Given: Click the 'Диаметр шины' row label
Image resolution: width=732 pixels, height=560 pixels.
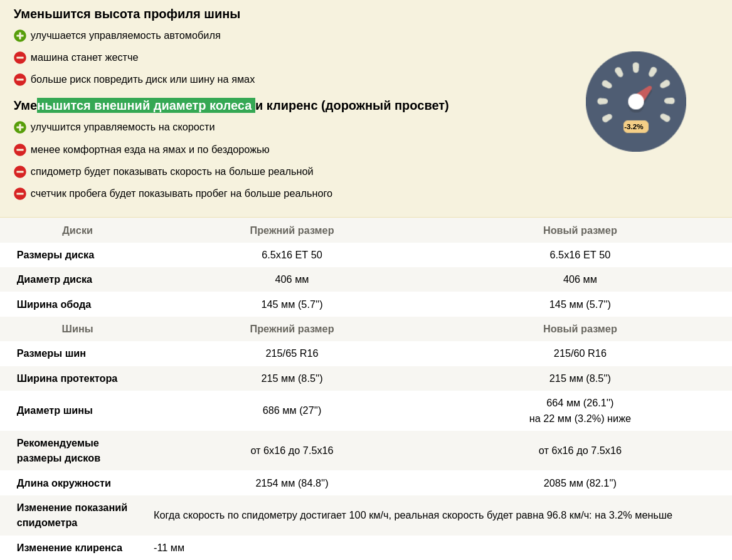Looking at the screenshot, I should (x=55, y=411).
